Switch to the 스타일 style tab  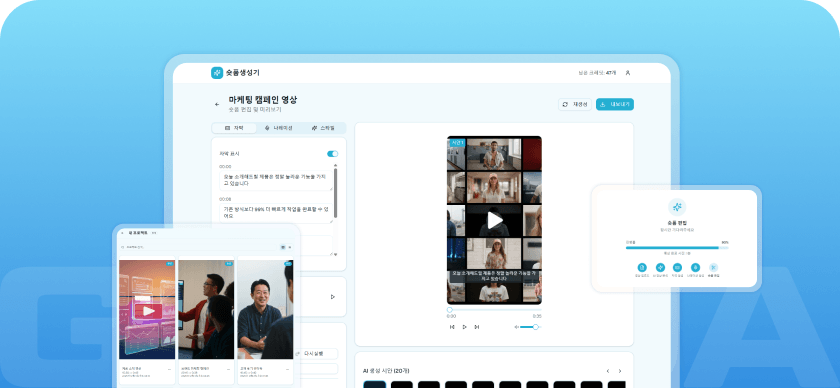point(323,128)
